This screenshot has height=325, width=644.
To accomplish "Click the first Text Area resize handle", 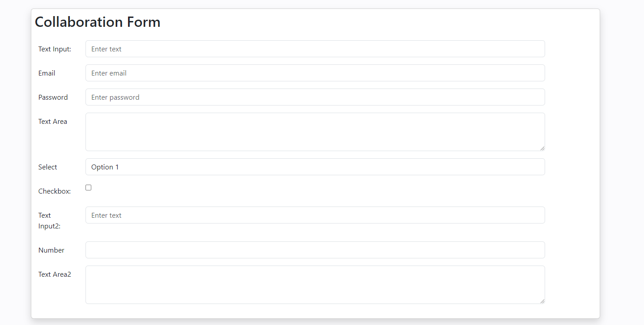I will click(542, 148).
